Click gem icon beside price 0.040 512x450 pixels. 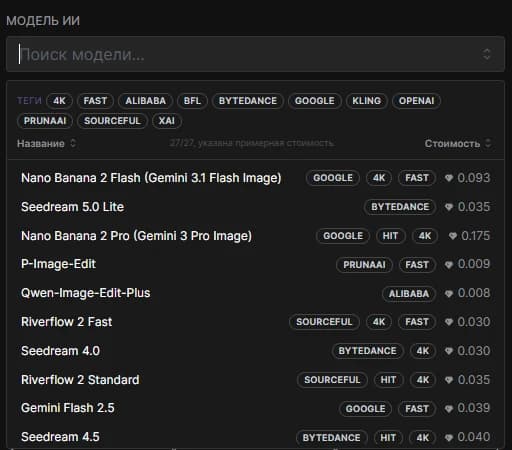click(449, 438)
